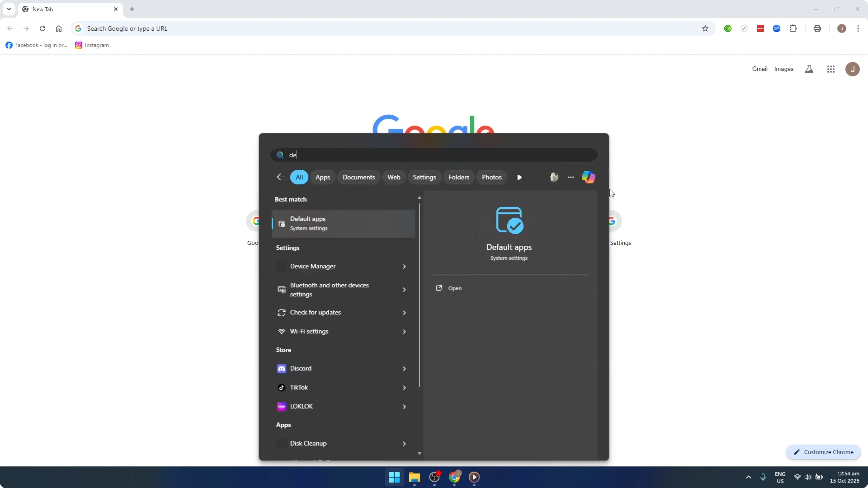The image size is (868, 488).
Task: Switch to the Settings filter tab
Action: (x=424, y=177)
